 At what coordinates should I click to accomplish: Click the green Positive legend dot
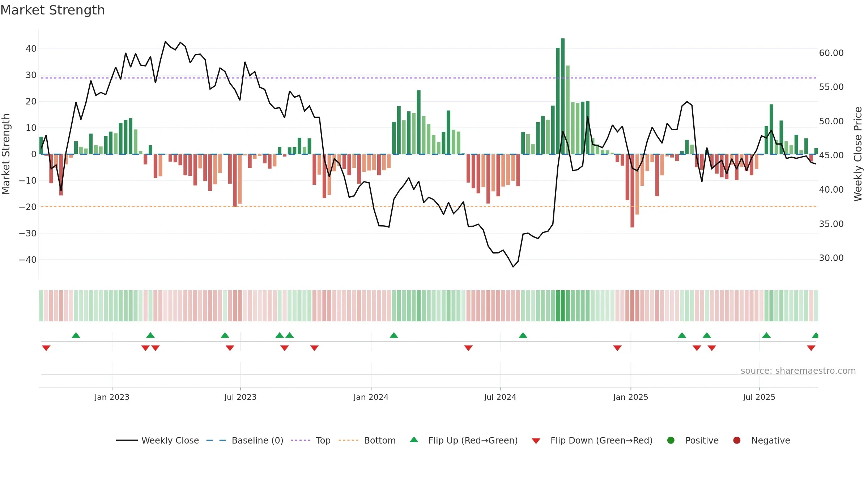[671, 440]
